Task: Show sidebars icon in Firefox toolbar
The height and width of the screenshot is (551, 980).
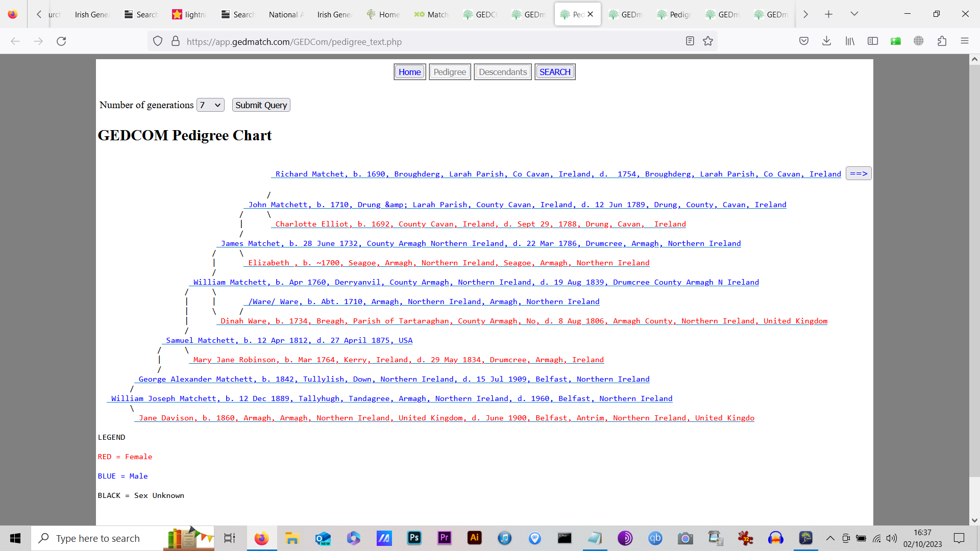Action: (x=873, y=41)
